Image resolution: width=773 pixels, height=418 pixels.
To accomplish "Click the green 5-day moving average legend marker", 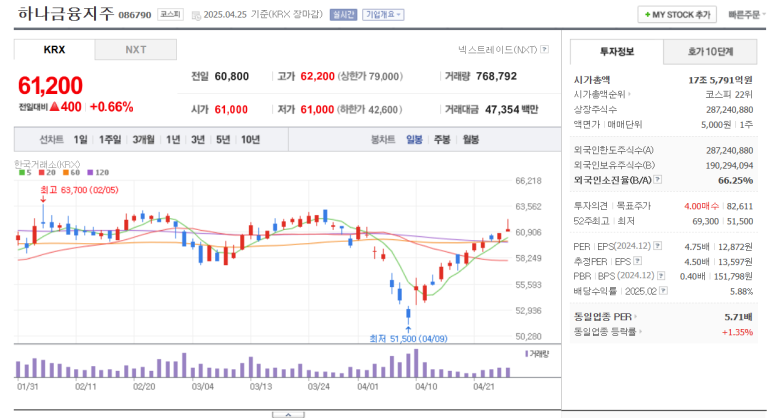I will pos(22,173).
